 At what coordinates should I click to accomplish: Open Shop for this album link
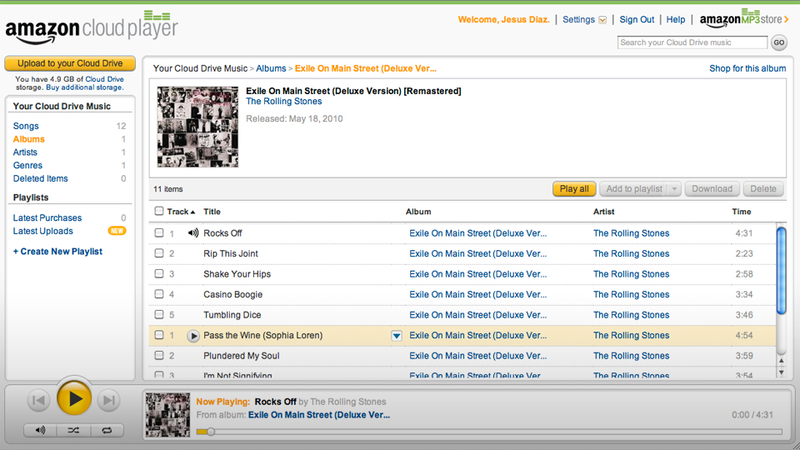coord(747,68)
